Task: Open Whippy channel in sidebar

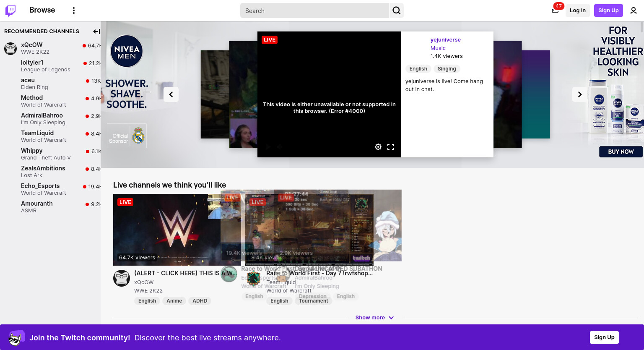Action: click(x=50, y=154)
